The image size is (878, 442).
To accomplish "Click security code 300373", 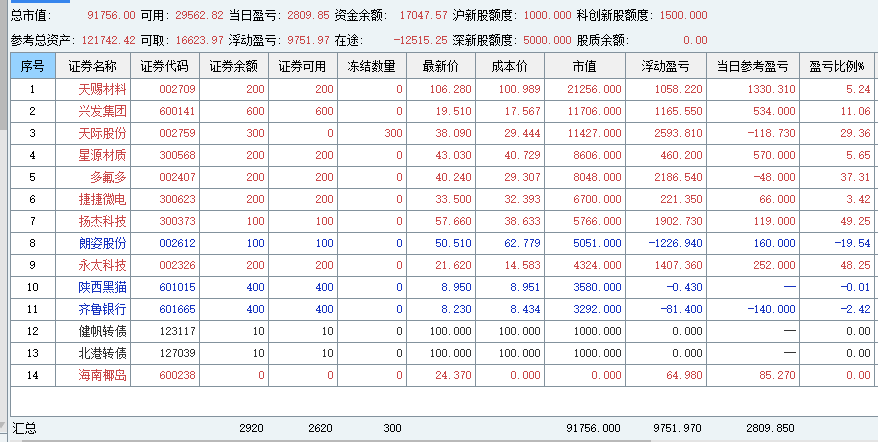I will [178, 221].
